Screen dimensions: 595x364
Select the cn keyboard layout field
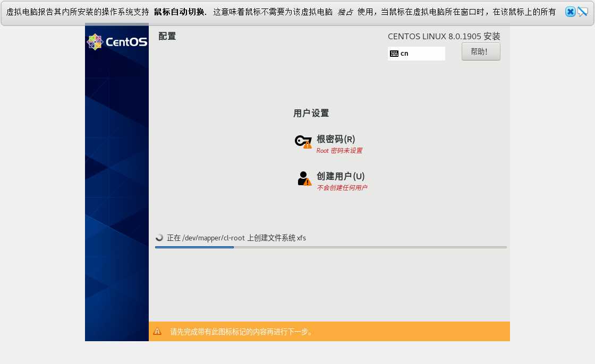(416, 54)
